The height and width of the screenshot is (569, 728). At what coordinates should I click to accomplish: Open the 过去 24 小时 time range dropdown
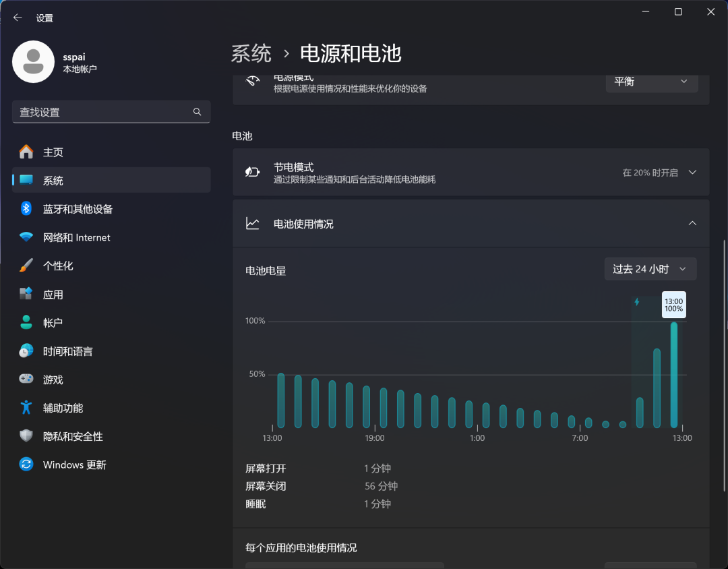(x=650, y=269)
